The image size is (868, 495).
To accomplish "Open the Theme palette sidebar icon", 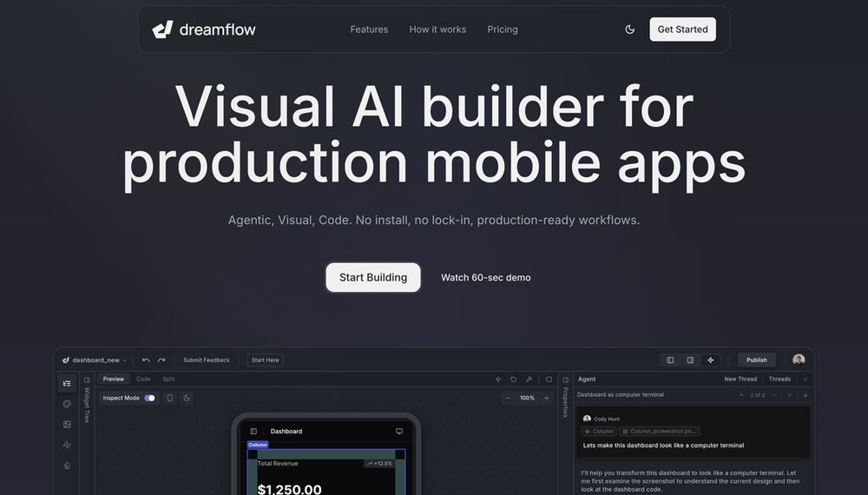I will click(x=67, y=404).
